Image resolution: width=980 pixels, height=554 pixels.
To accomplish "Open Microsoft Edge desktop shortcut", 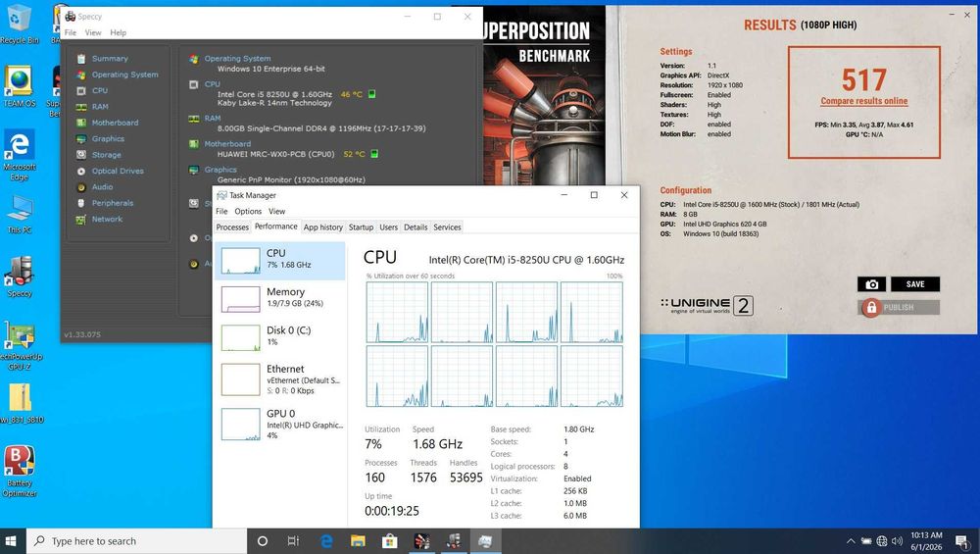I will (x=20, y=155).
